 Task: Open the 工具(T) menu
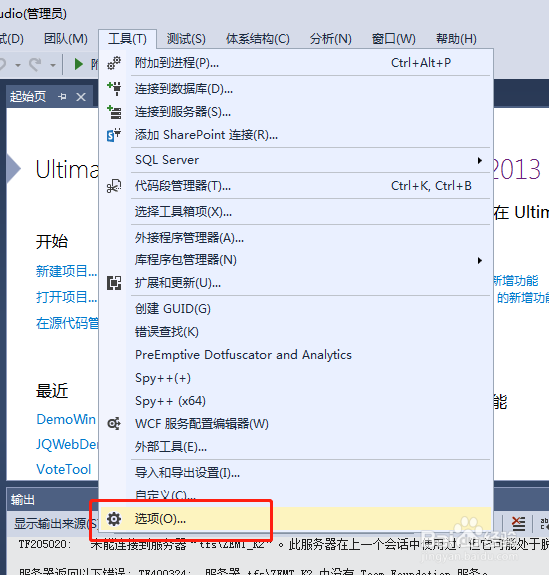tap(127, 39)
